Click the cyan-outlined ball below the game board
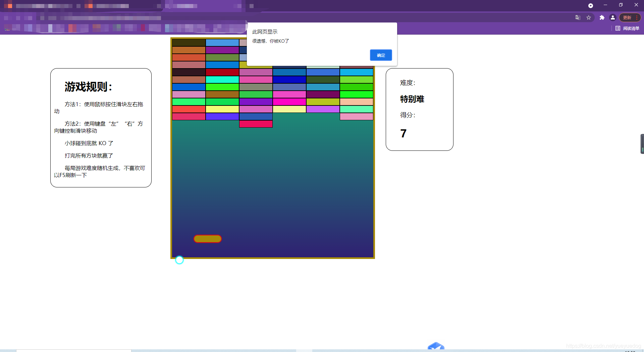This screenshot has height=352, width=644. click(179, 260)
